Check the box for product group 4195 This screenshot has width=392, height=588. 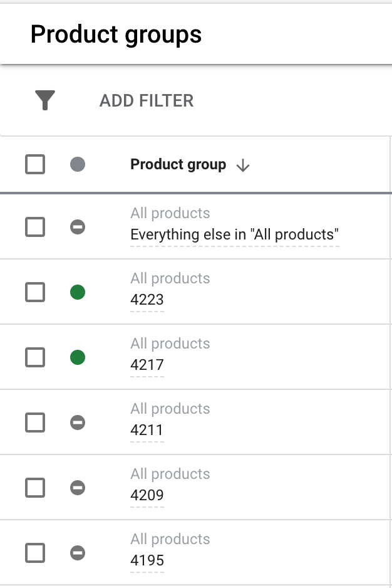(35, 553)
